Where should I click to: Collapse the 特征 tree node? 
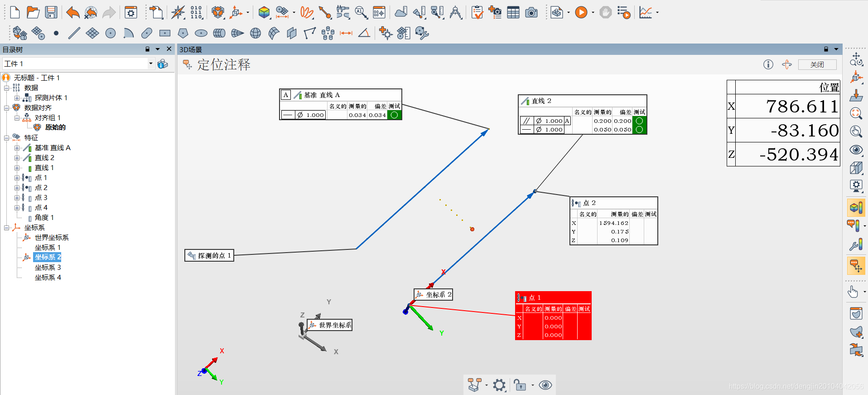pos(6,138)
